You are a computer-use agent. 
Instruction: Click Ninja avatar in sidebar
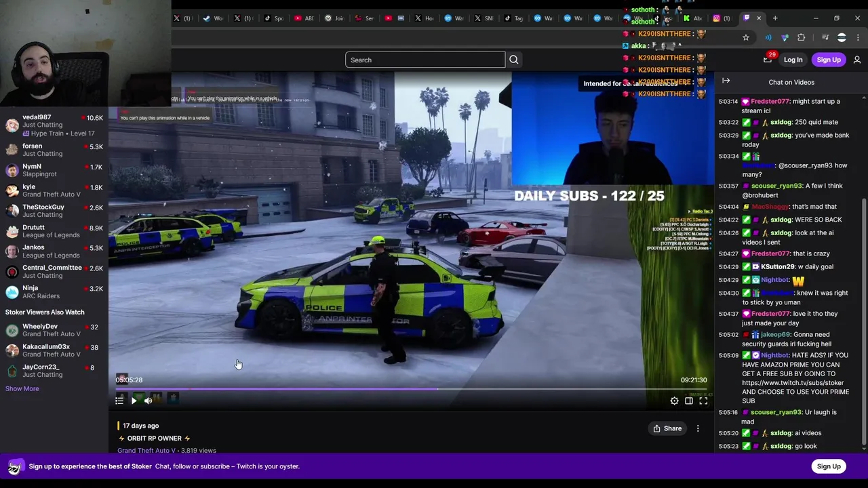[12, 292]
